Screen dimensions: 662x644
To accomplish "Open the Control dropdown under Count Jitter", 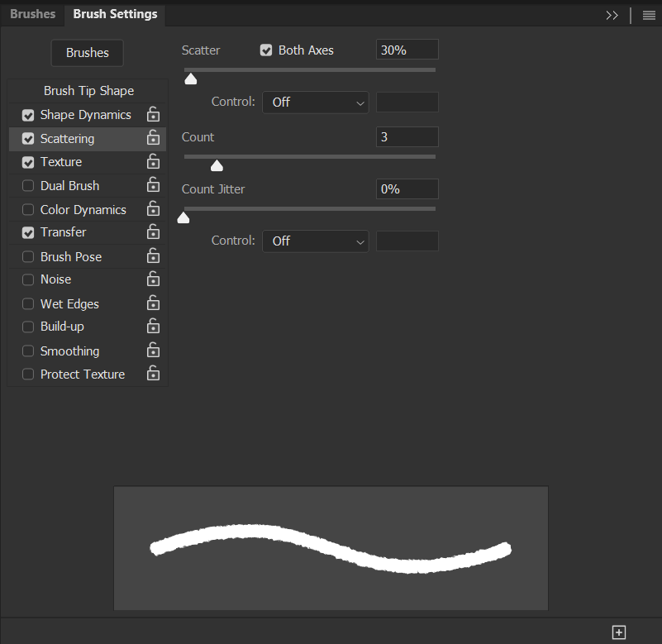I will 314,241.
